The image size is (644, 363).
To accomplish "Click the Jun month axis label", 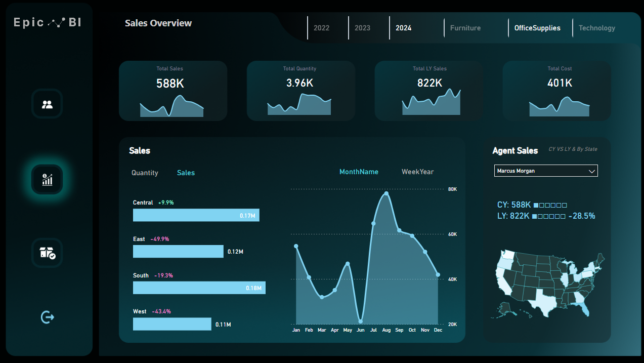I will 360,330.
